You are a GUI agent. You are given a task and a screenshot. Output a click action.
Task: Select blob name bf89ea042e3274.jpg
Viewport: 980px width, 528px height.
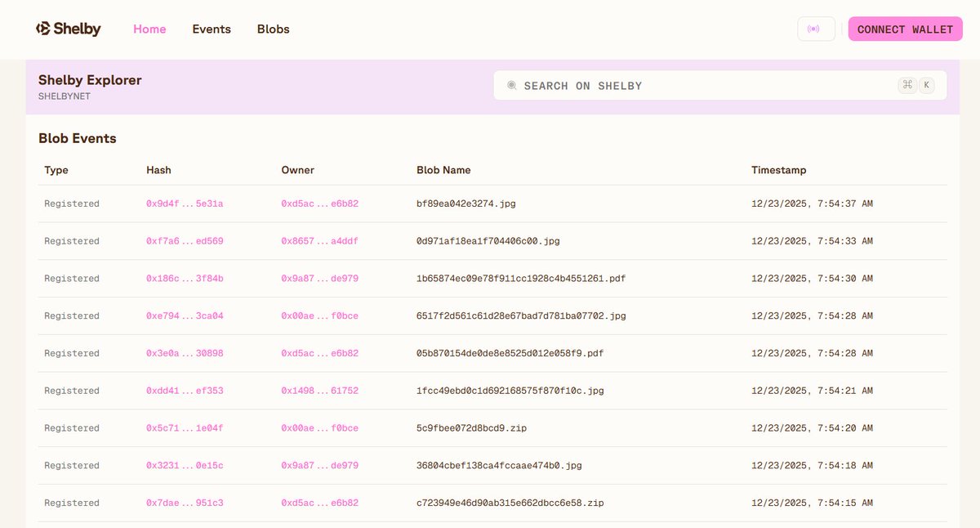click(x=466, y=204)
